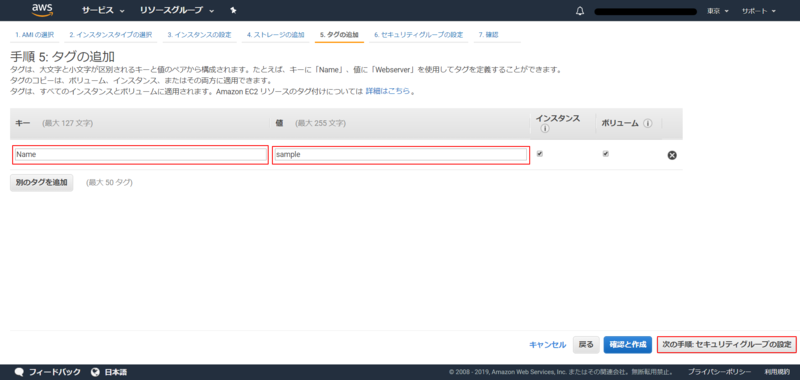The height and width of the screenshot is (380, 800).
Task: Click the 戻る button
Action: point(586,345)
